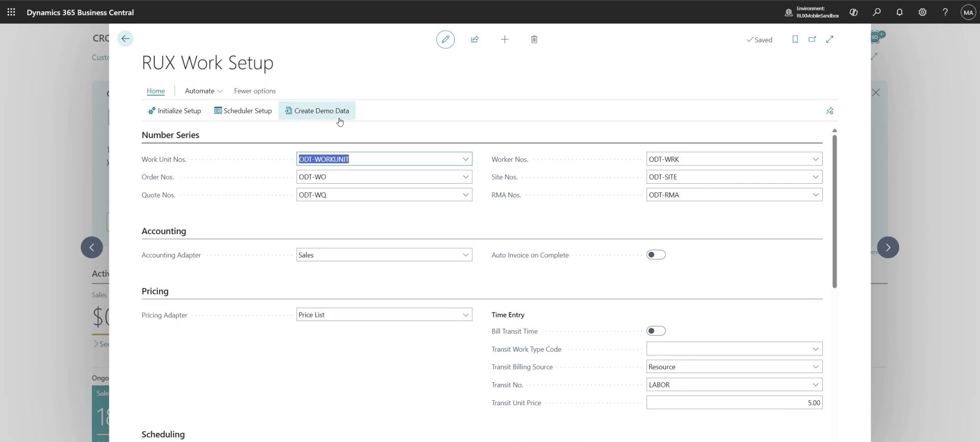The width and height of the screenshot is (980, 442).
Task: Close the background pane with X
Action: coord(876,92)
